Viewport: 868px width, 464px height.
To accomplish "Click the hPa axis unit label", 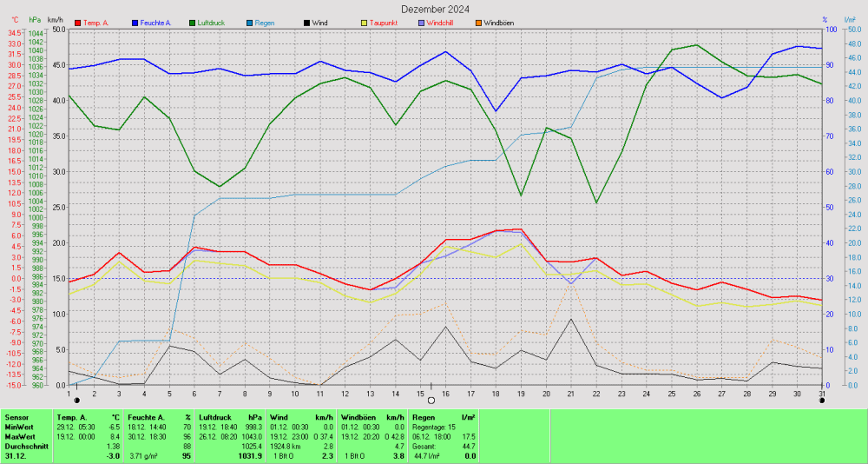I will pos(35,19).
